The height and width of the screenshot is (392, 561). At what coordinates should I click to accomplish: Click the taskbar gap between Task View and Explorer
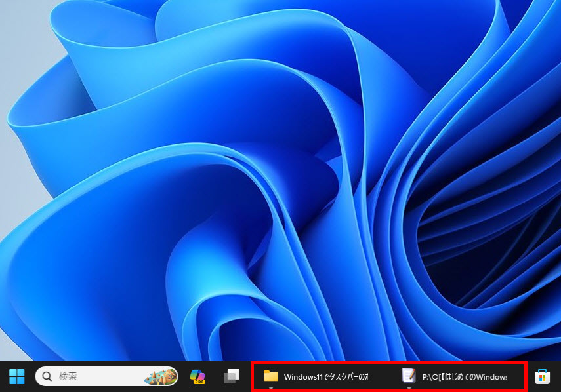[x=247, y=376]
